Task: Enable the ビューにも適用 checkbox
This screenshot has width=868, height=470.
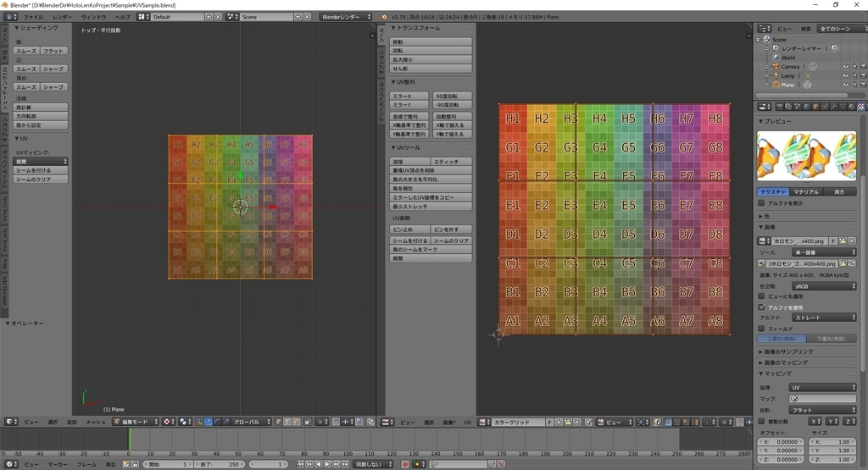Action: coord(762,296)
